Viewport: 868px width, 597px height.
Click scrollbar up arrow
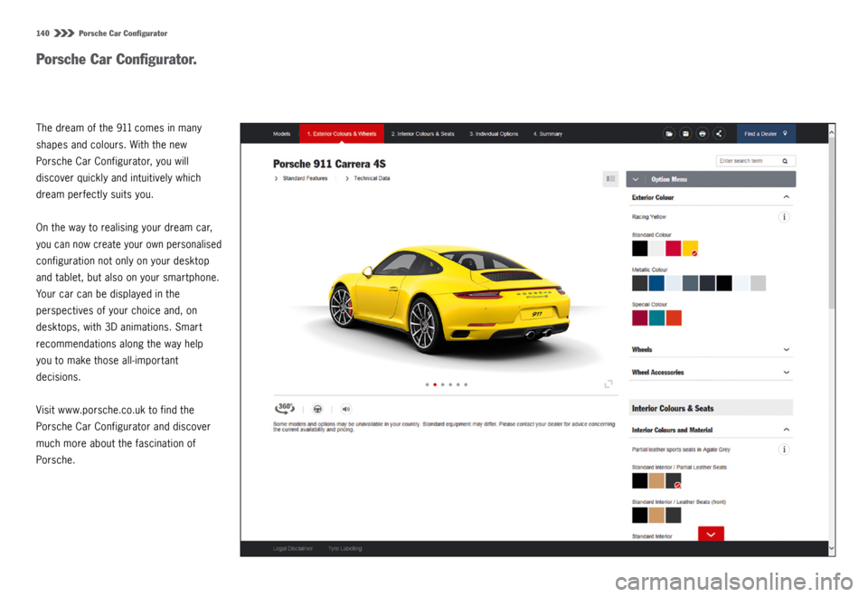tap(831, 132)
